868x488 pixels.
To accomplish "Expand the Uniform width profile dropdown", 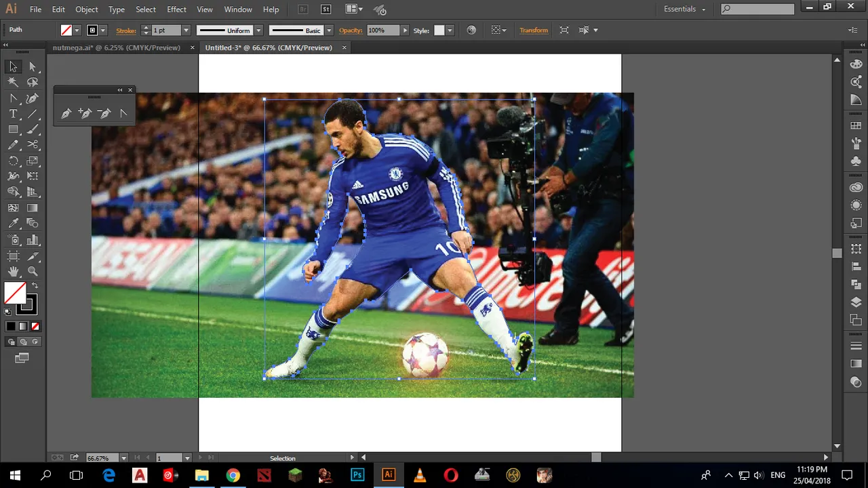I will 258,30.
